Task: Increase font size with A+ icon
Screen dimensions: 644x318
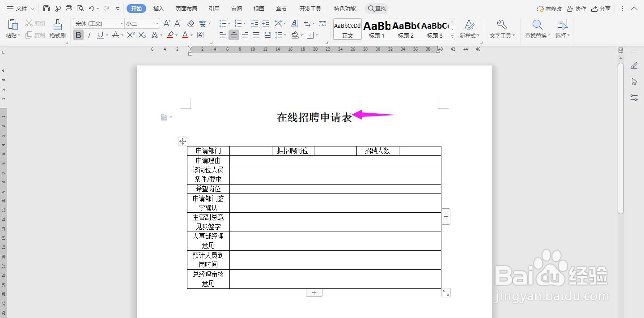Action: pyautogui.click(x=167, y=23)
